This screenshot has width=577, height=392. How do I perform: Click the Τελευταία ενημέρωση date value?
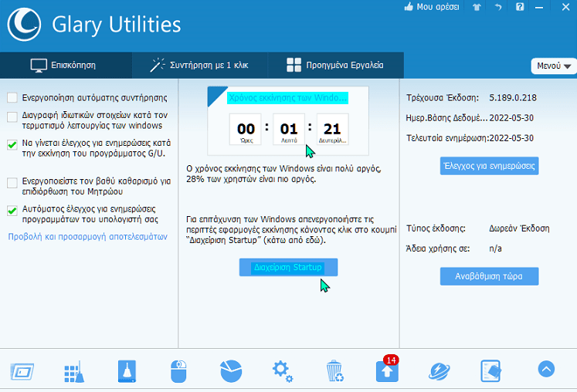pos(511,138)
